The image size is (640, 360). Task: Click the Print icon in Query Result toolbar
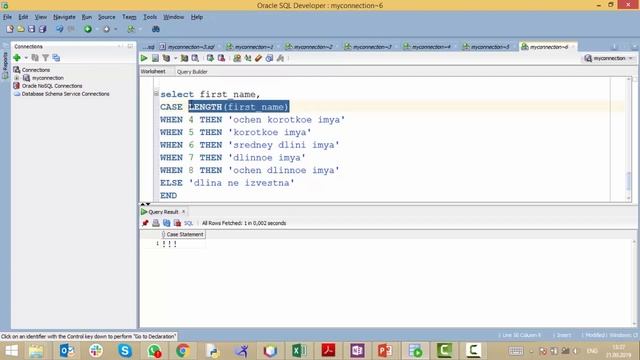point(156,223)
